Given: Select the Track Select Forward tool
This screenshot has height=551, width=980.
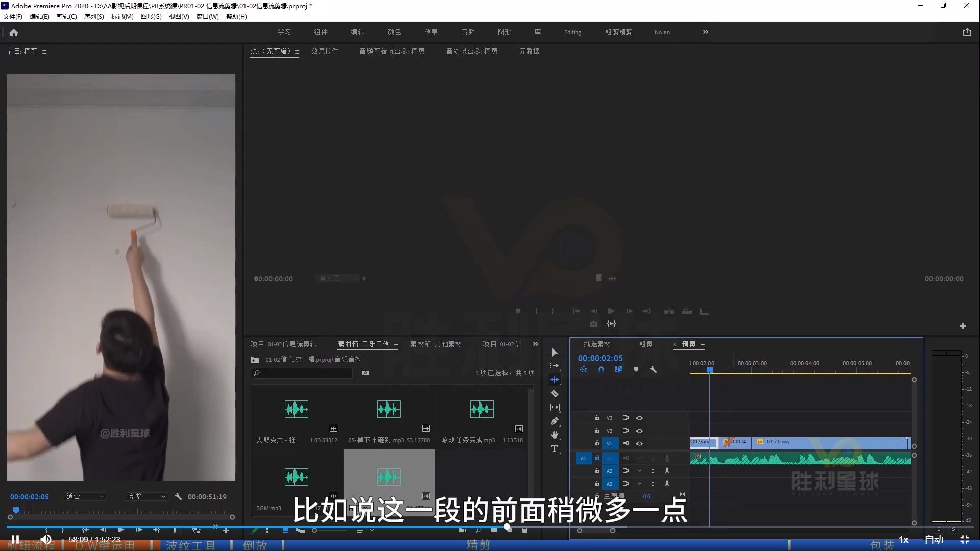Looking at the screenshot, I should pyautogui.click(x=555, y=366).
